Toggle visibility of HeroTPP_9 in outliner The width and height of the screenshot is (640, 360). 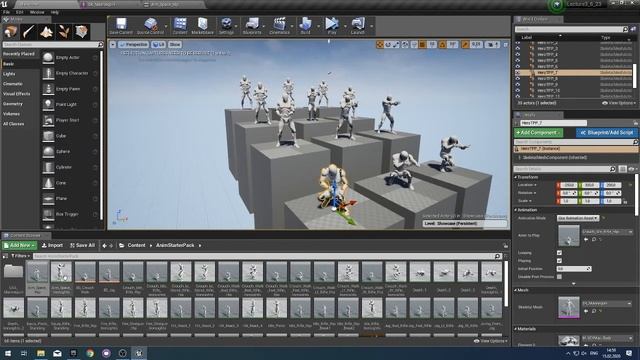pos(518,84)
